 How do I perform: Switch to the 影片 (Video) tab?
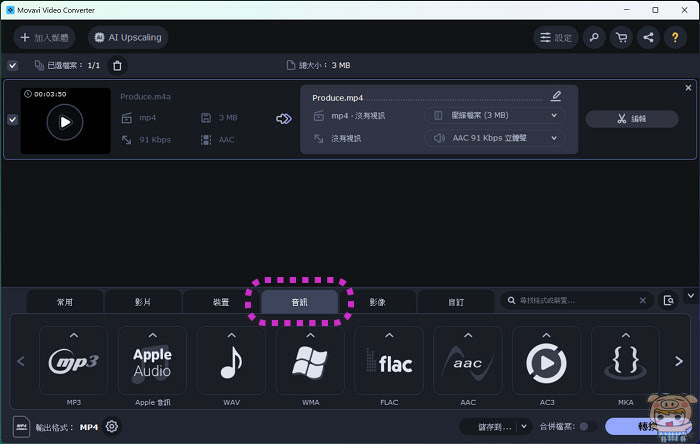point(143,302)
